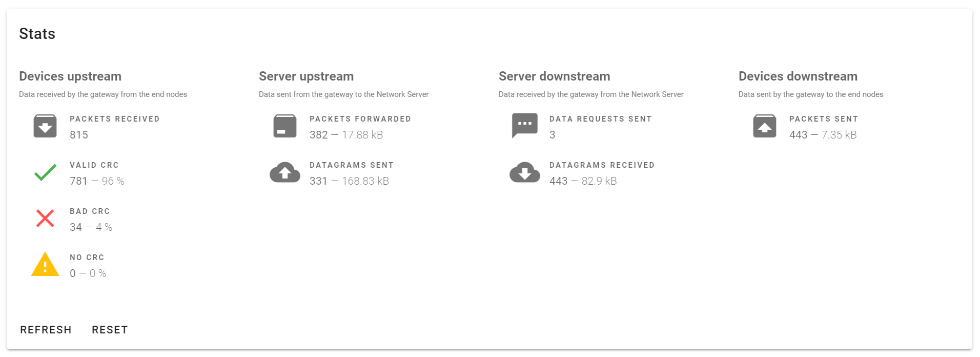The width and height of the screenshot is (980, 357).
Task: Click the Packets Received inbox icon
Action: coord(45,126)
